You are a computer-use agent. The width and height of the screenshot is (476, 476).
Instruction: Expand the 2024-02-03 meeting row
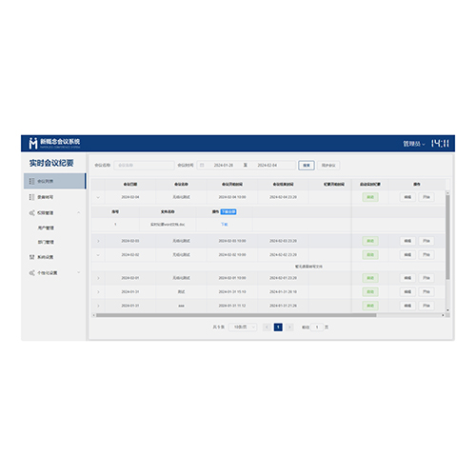pos(98,241)
